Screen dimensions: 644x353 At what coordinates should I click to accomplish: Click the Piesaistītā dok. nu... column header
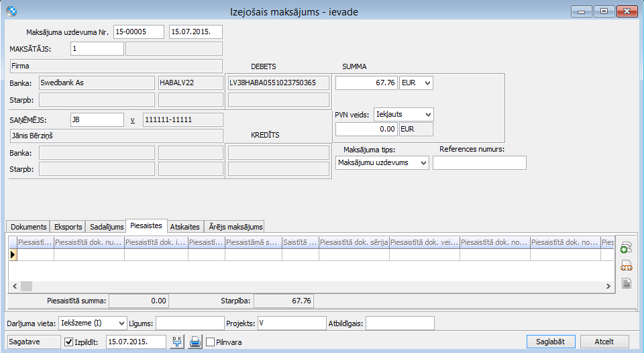(x=89, y=242)
